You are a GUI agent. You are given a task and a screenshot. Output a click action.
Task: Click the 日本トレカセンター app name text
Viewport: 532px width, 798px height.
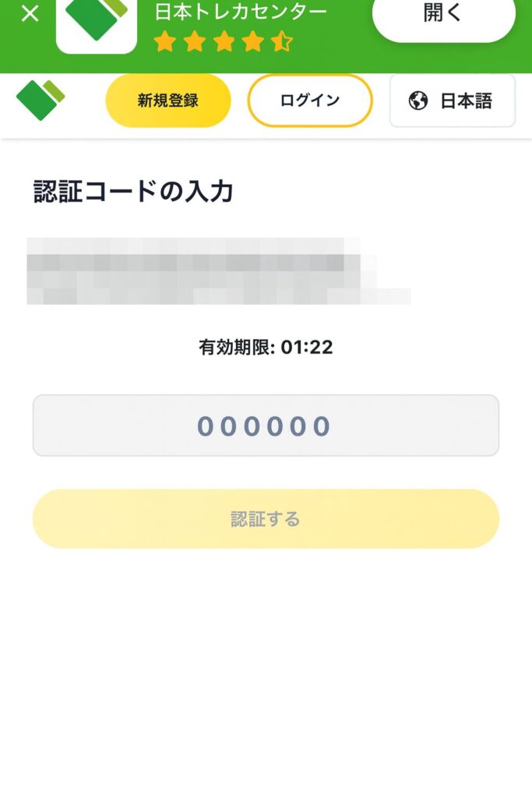pyautogui.click(x=241, y=12)
